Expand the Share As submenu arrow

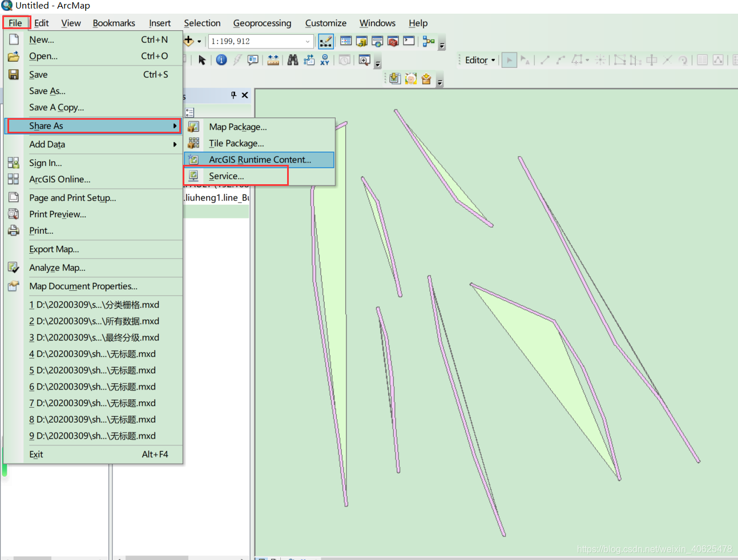tap(175, 126)
